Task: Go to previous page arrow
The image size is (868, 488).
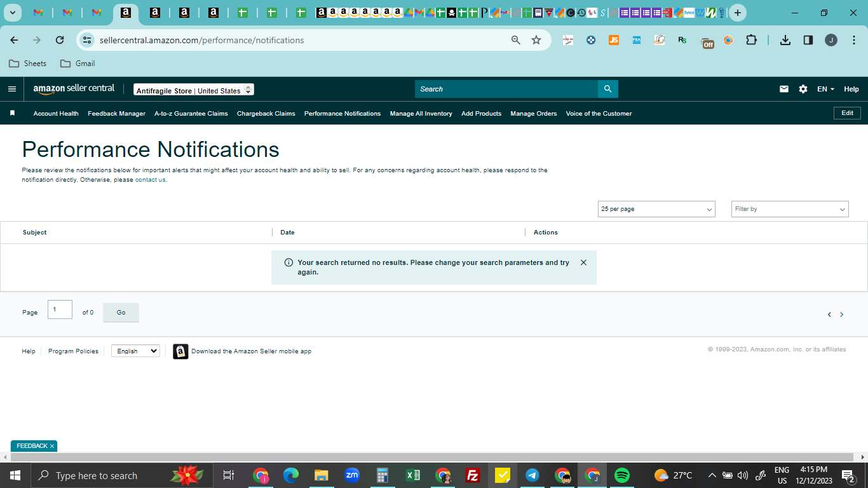Action: [x=829, y=315]
